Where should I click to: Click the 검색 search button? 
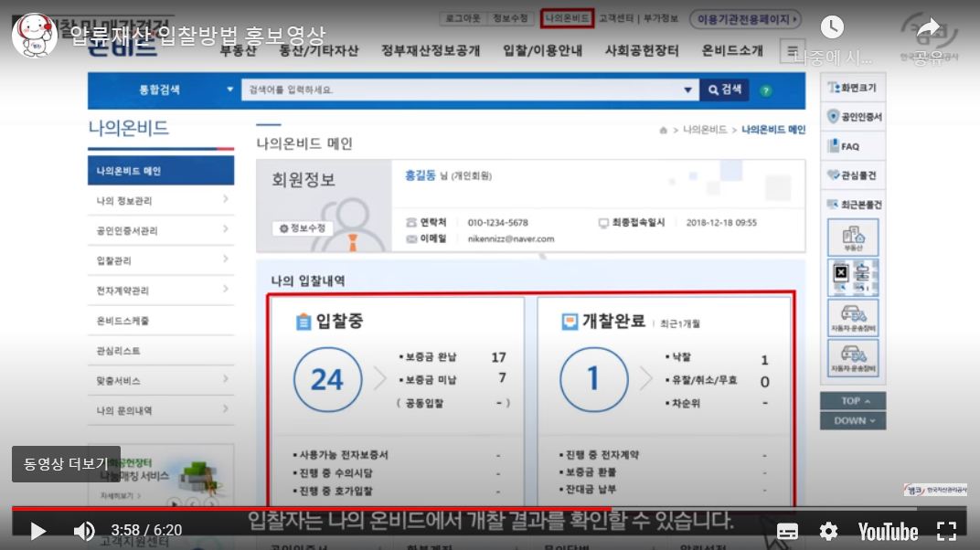pos(724,90)
